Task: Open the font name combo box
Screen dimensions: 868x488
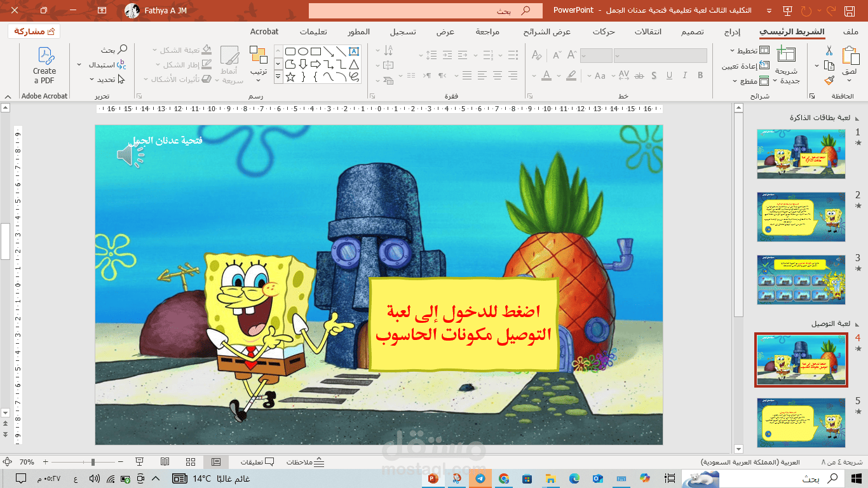Action: 660,56
